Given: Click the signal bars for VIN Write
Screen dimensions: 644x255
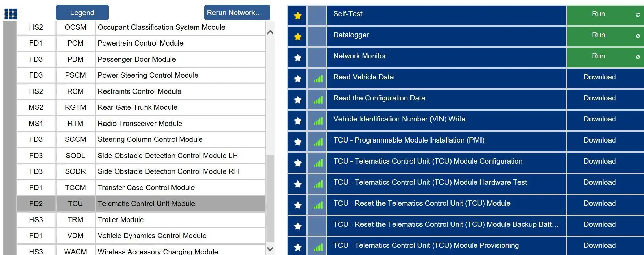Looking at the screenshot, I should (317, 121).
